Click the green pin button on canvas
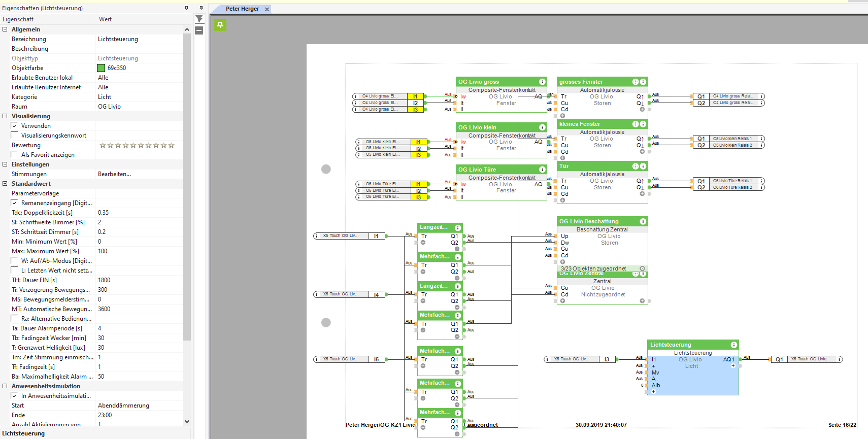868x439 pixels. point(220,25)
